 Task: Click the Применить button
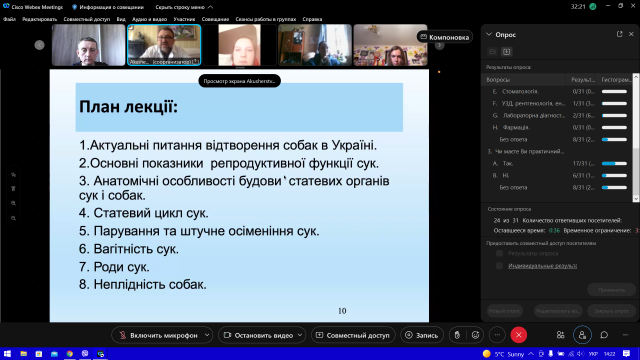pyautogui.click(x=611, y=290)
